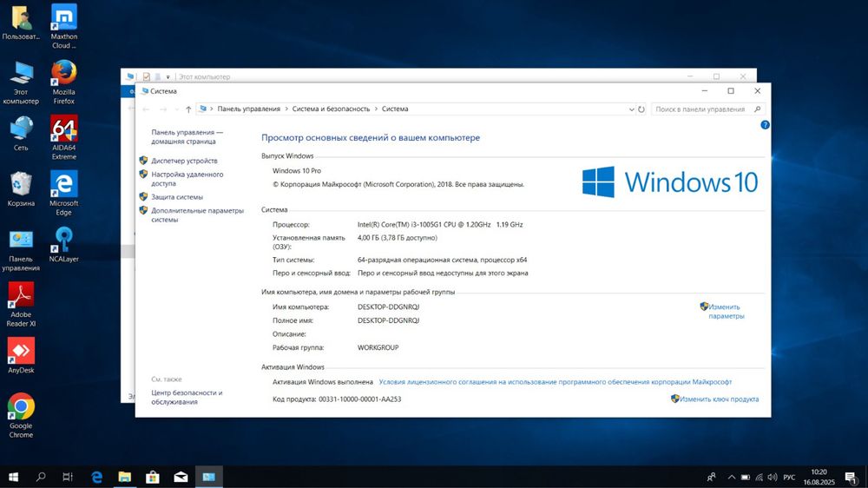This screenshot has width=868, height=488.
Task: Click the computer name DESKTOP-DDGNRQJ value
Action: pos(388,307)
